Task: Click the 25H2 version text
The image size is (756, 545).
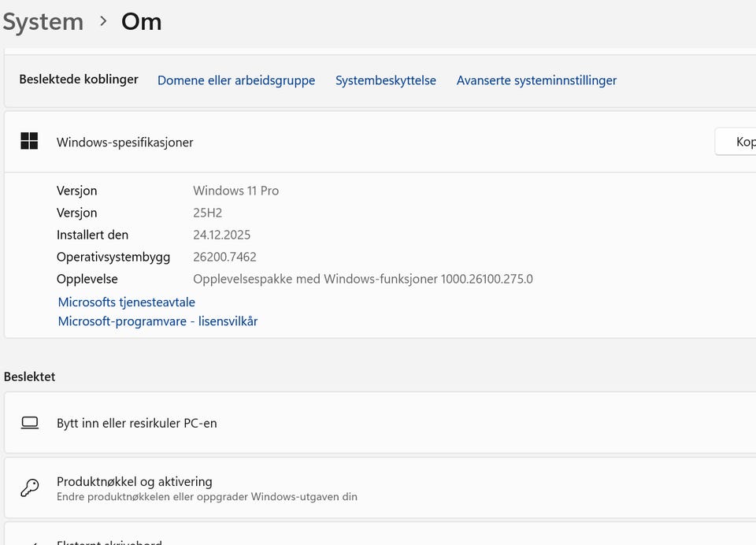Action: coord(207,213)
